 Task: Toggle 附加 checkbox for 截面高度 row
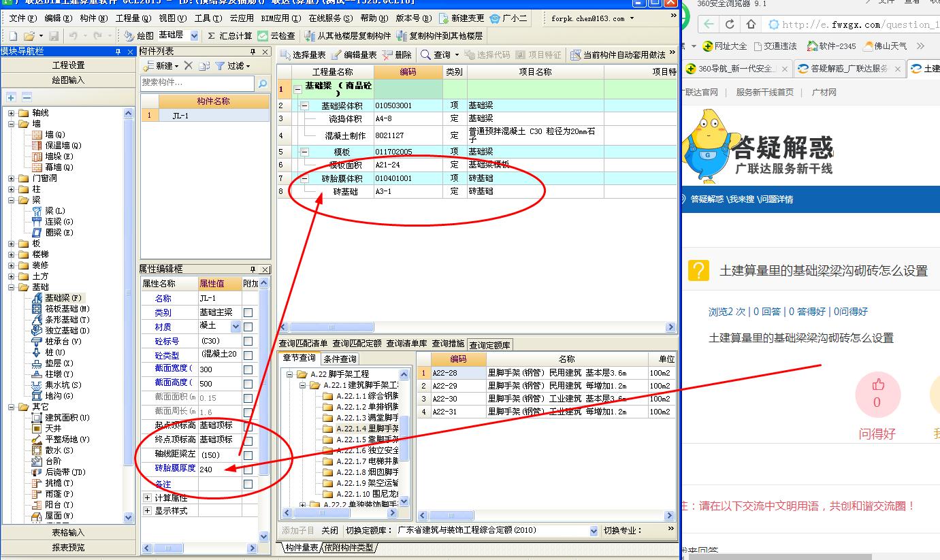248,383
